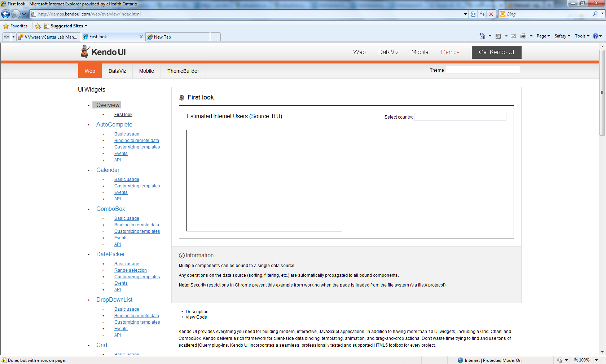Click the Read Mail envelope icon
This screenshot has width=606, height=364.
(x=513, y=36)
